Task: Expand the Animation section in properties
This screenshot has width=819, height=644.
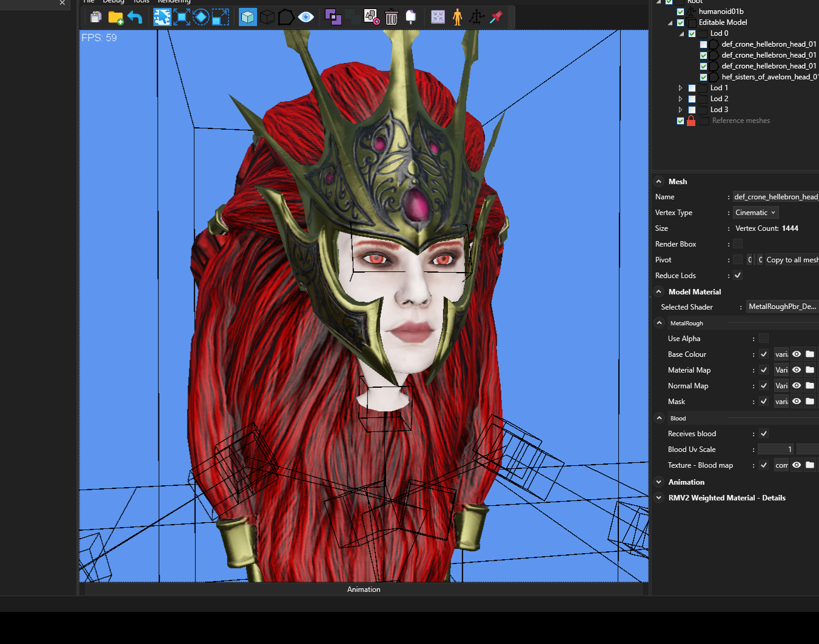Action: coord(659,482)
